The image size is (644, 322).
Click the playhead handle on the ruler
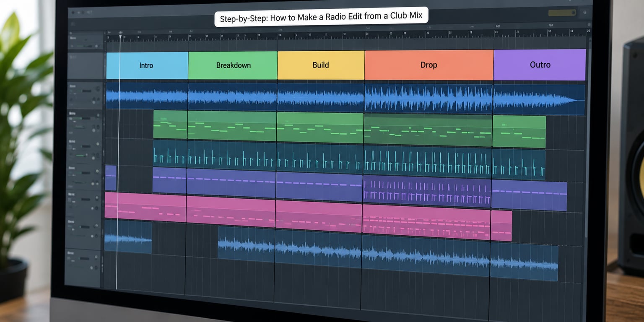(x=120, y=36)
